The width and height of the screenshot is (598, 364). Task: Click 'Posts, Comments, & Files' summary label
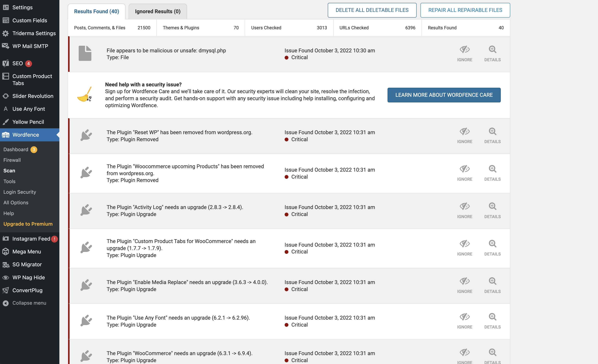pyautogui.click(x=99, y=28)
